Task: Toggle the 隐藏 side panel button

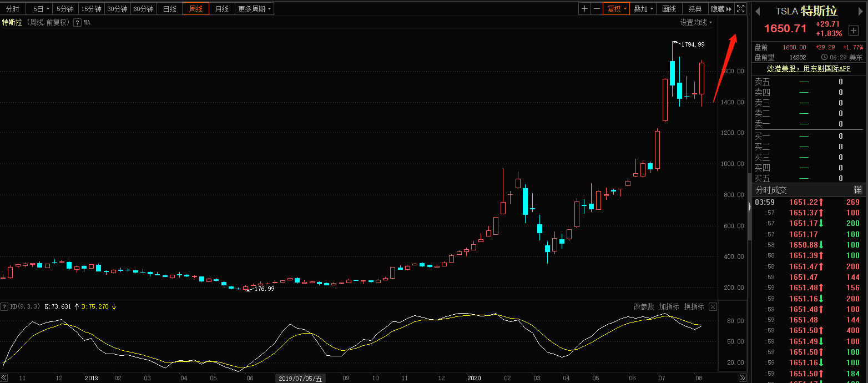Action: click(x=721, y=9)
